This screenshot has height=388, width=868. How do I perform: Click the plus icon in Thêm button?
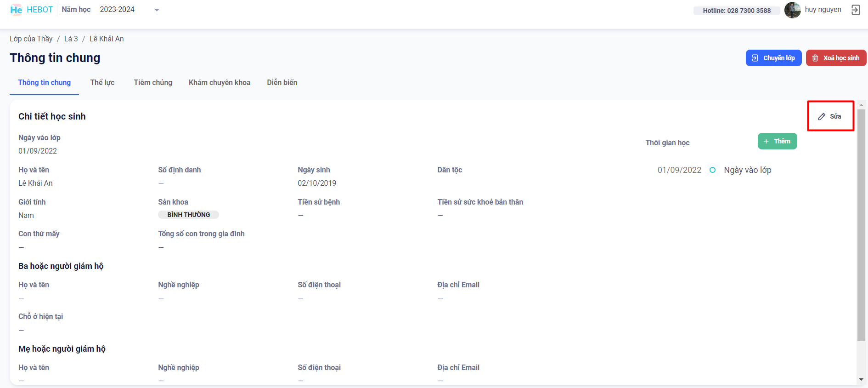tap(766, 142)
